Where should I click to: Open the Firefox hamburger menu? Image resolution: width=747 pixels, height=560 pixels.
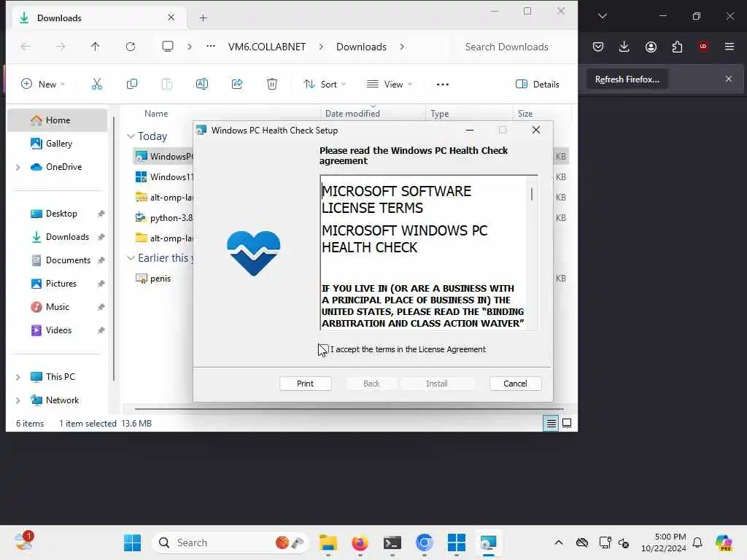[x=729, y=47]
